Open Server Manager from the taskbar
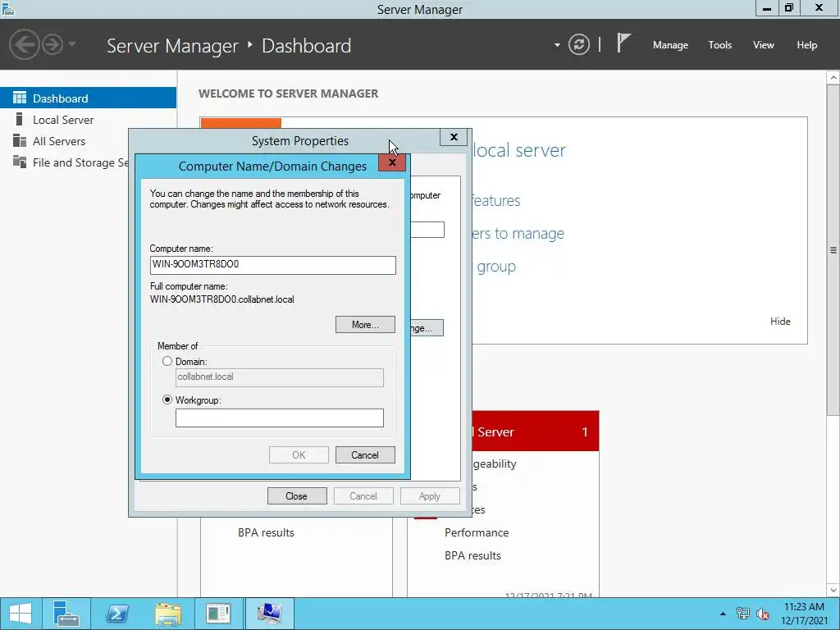This screenshot has height=630, width=840. (66, 614)
